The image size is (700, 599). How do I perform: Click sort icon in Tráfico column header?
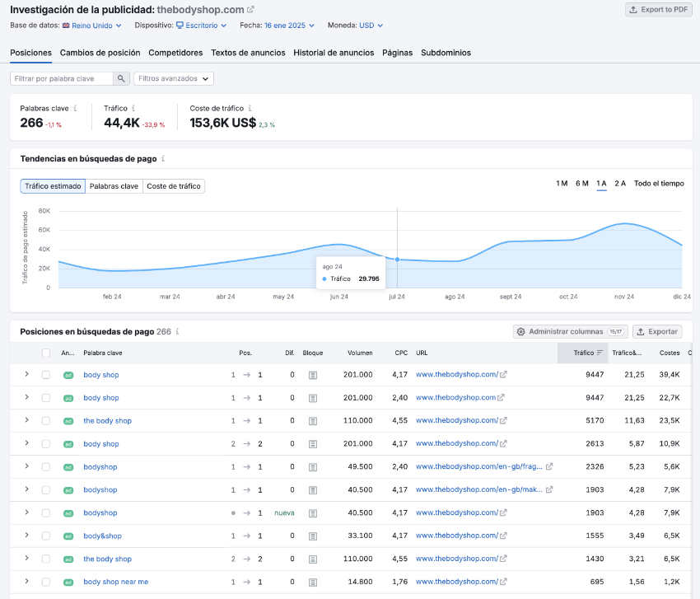pyautogui.click(x=600, y=353)
